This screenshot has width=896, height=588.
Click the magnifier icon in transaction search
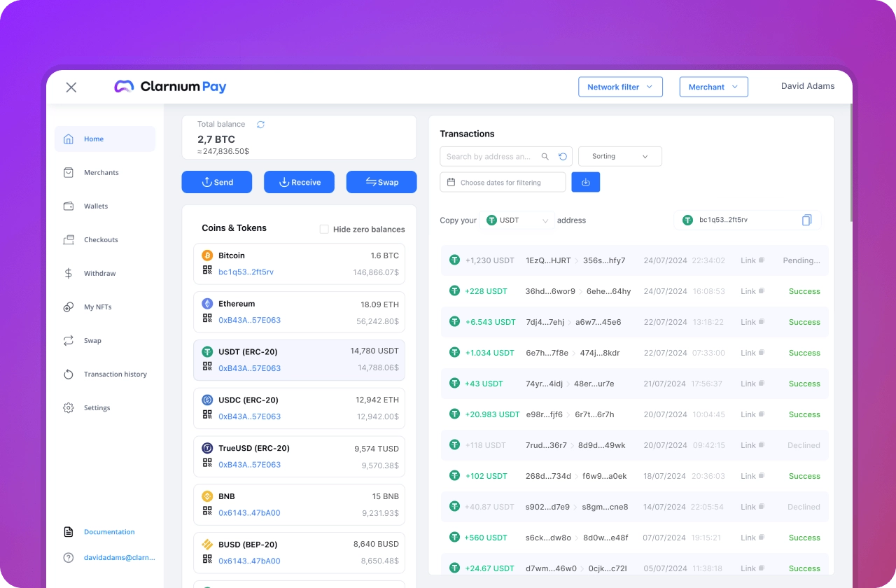click(x=545, y=157)
